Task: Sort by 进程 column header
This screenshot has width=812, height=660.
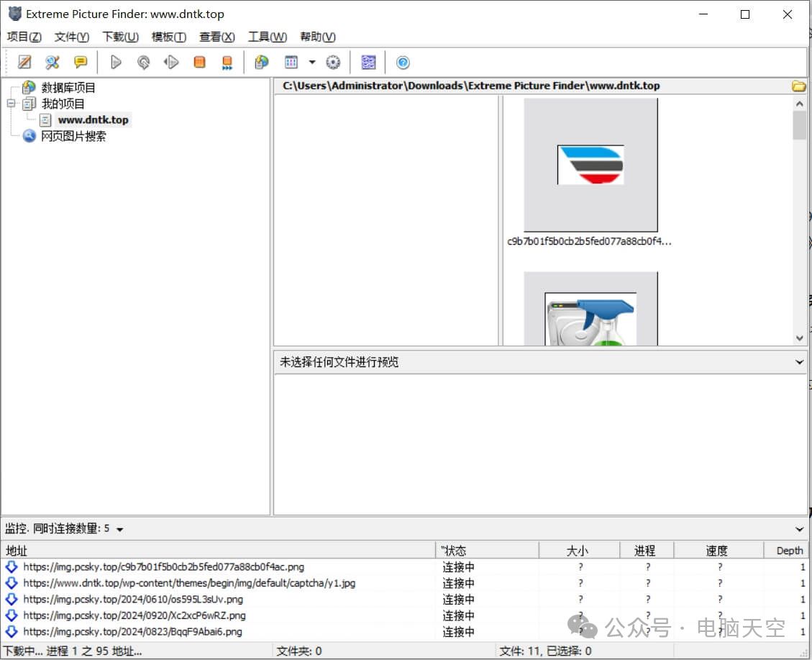Action: tap(647, 550)
